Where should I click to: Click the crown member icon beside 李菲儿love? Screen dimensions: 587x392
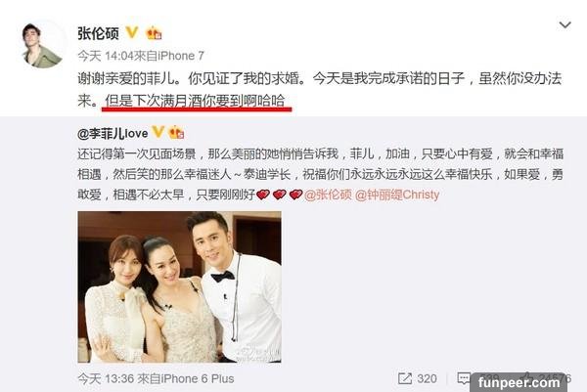click(176, 133)
